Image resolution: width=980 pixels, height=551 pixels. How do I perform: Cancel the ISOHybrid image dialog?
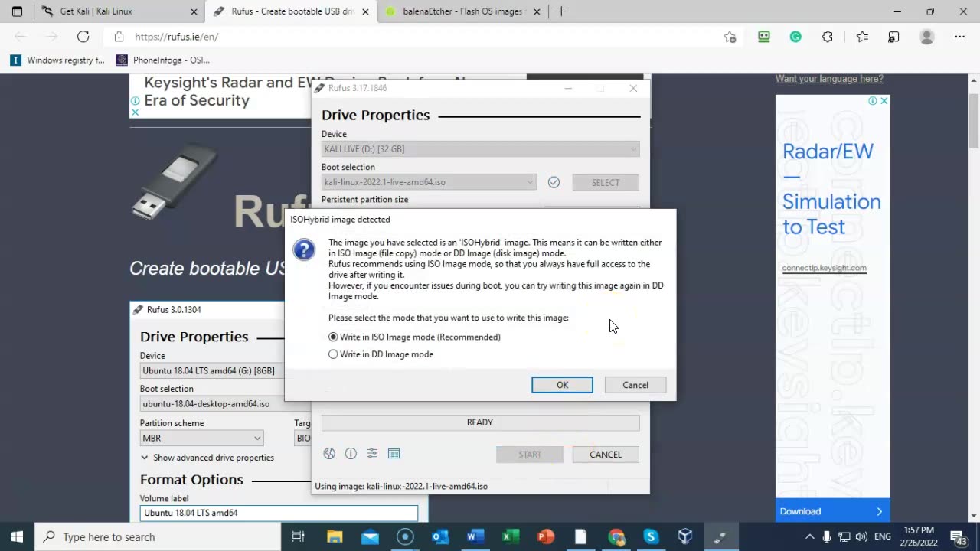(635, 385)
